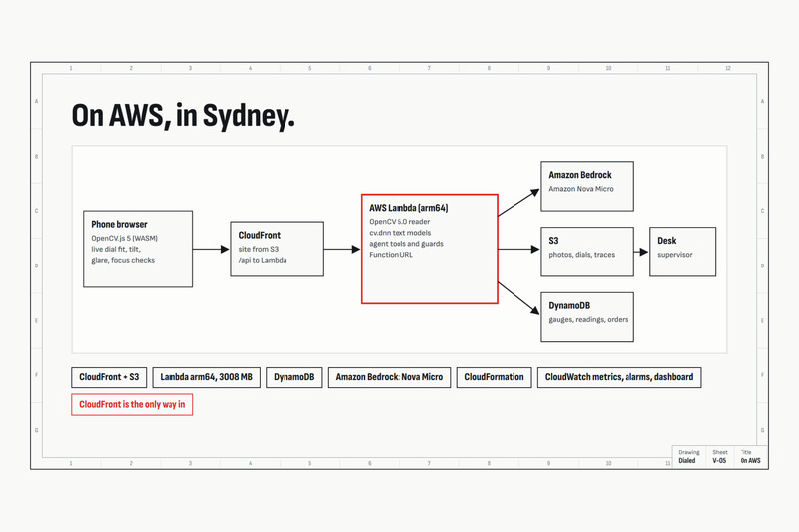This screenshot has height=532, width=799.
Task: Click the 'OpenCV 5.0 reader' line
Action: [x=399, y=222]
